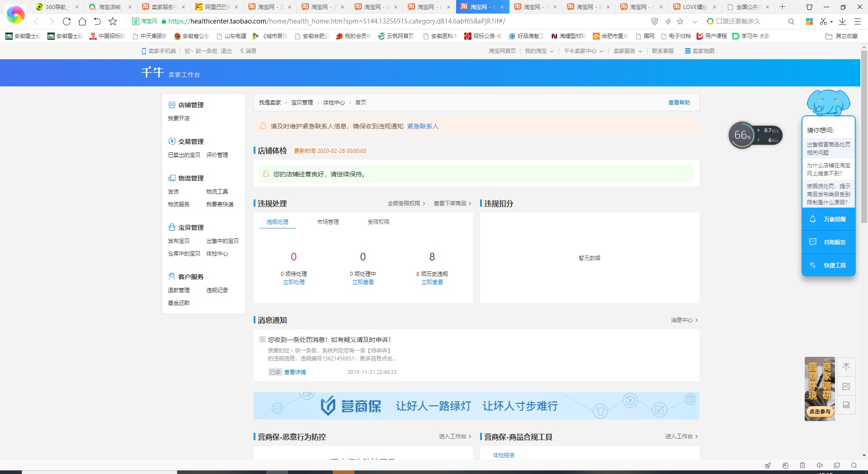This screenshot has height=474, width=868.
Task: Open new tab with plus button
Action: click(782, 7)
